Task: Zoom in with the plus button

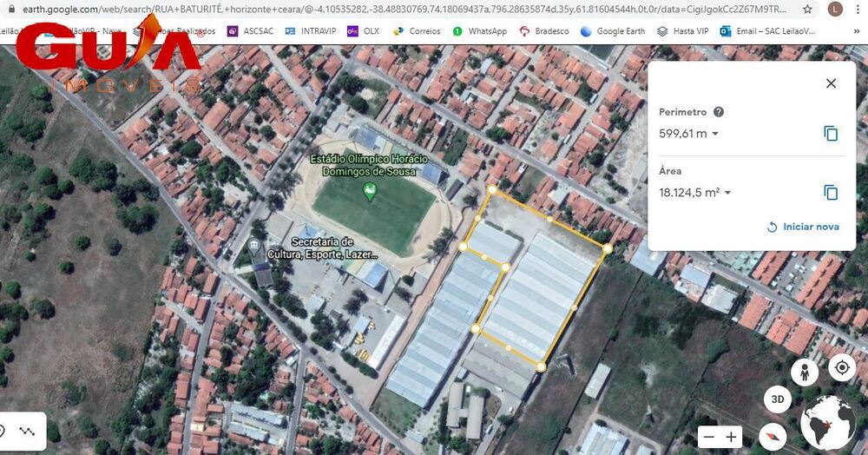Action: (731, 438)
